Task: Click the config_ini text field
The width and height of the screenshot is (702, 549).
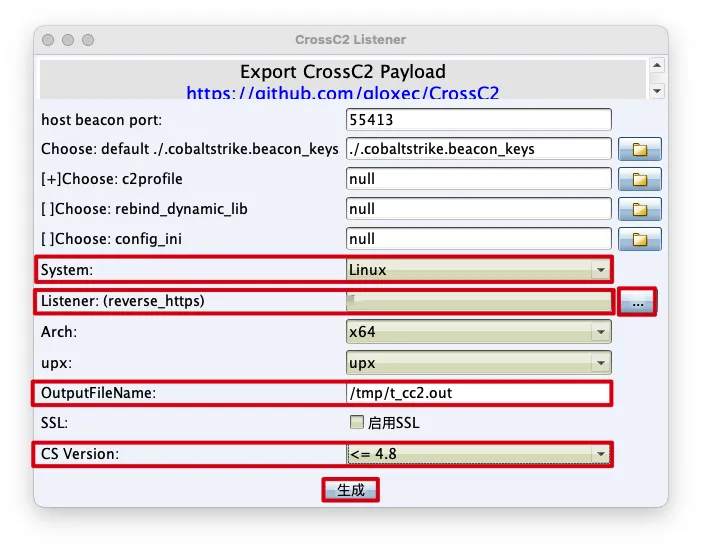Action: pyautogui.click(x=477, y=239)
